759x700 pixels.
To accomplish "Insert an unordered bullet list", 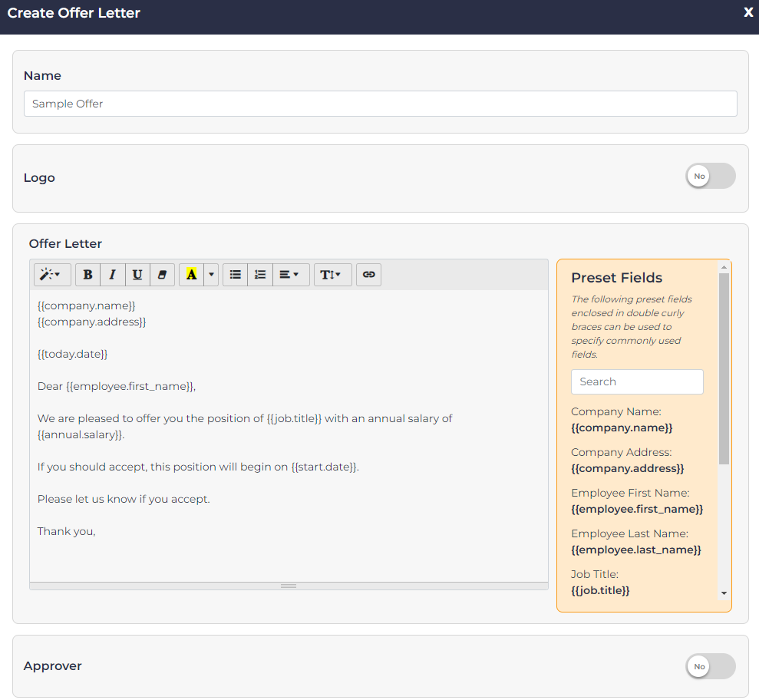I will coord(235,275).
